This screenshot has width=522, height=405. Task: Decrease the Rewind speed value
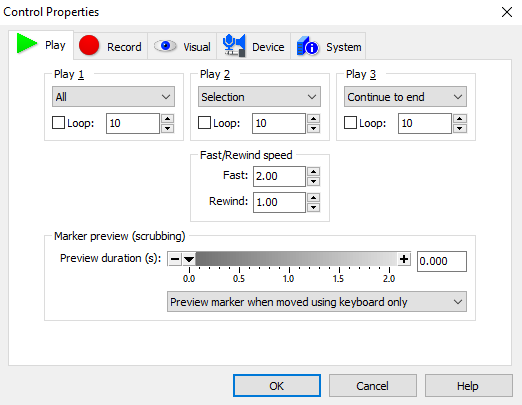pyautogui.click(x=313, y=207)
